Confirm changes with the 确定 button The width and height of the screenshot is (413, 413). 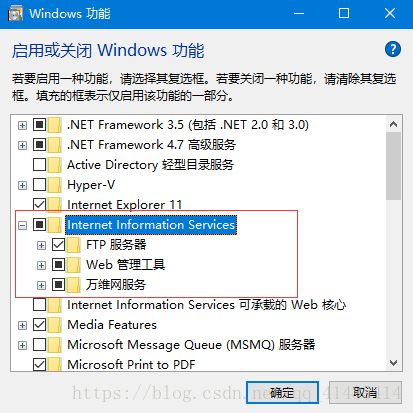coord(282,392)
